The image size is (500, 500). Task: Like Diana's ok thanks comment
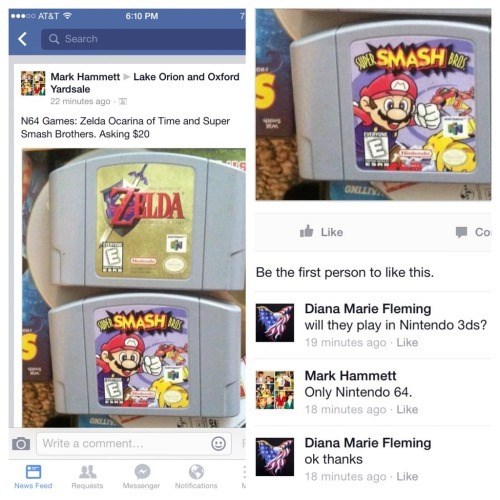pyautogui.click(x=407, y=476)
